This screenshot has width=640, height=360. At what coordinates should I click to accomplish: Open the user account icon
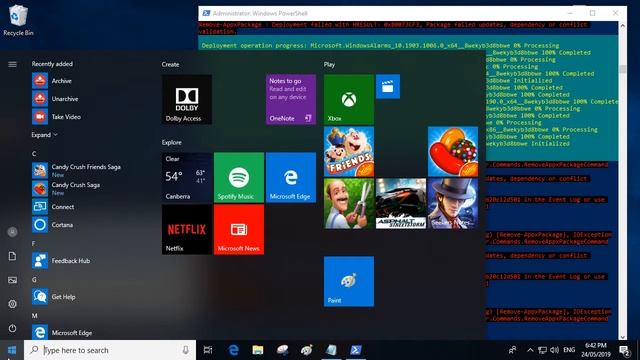[x=12, y=232]
